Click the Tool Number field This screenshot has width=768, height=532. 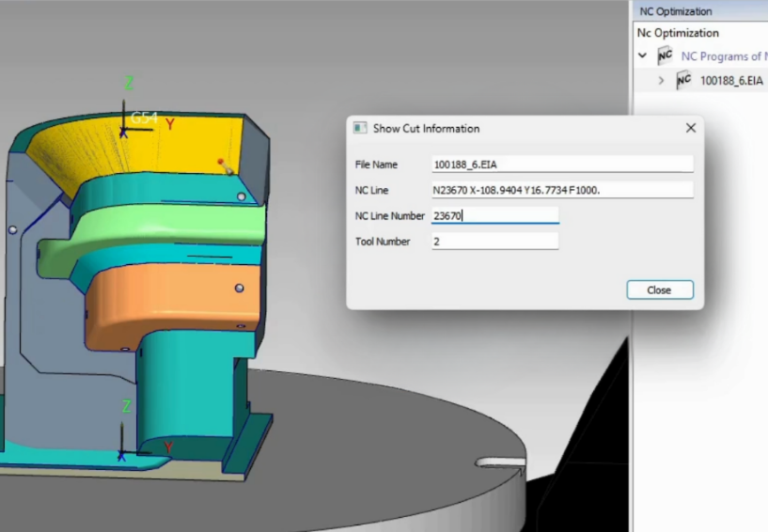pyautogui.click(x=494, y=242)
